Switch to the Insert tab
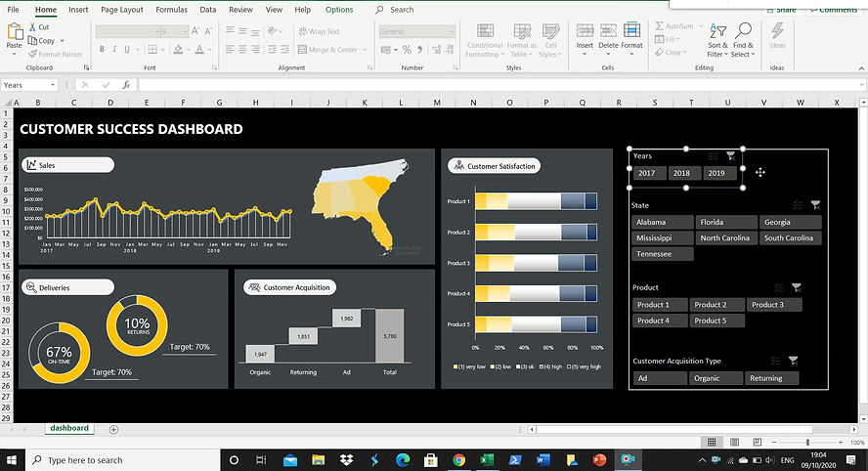868x471 pixels. 78,10
